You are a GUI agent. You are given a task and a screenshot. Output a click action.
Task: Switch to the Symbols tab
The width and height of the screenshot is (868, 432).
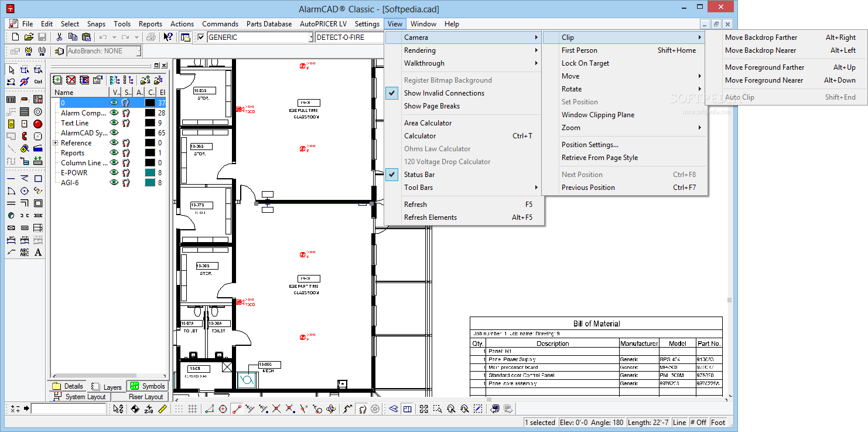pyautogui.click(x=148, y=386)
